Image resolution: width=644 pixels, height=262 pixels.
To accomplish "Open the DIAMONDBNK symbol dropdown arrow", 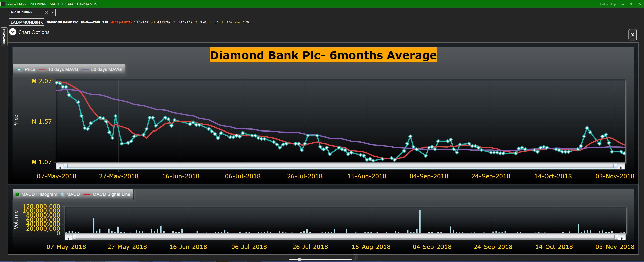I will point(52,12).
